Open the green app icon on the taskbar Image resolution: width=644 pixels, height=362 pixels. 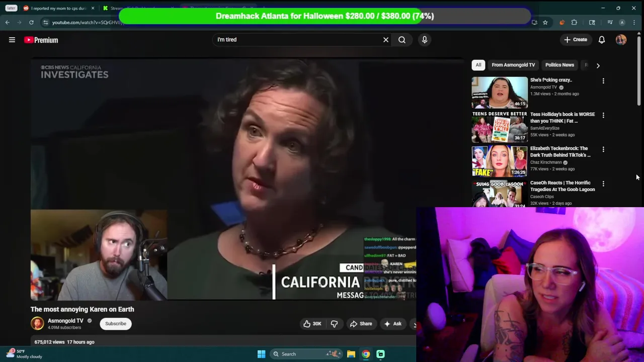tap(381, 354)
